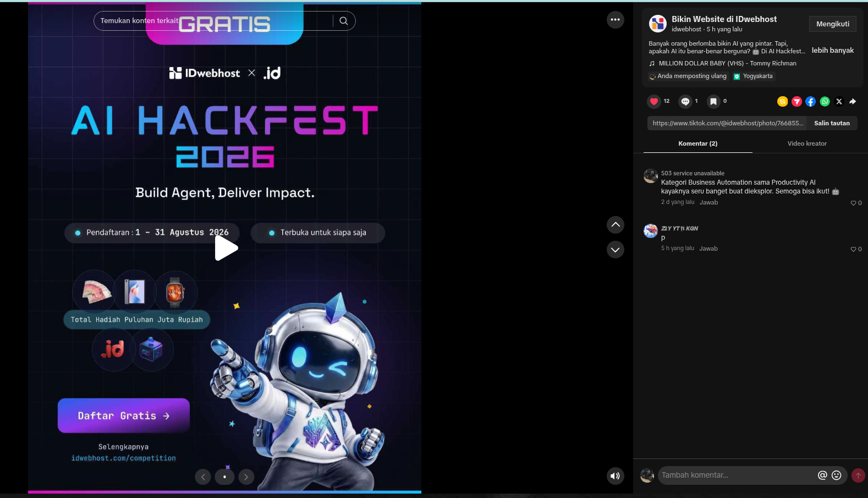Repost using the yellow repost icon
This screenshot has height=498, width=868.
coord(782,101)
